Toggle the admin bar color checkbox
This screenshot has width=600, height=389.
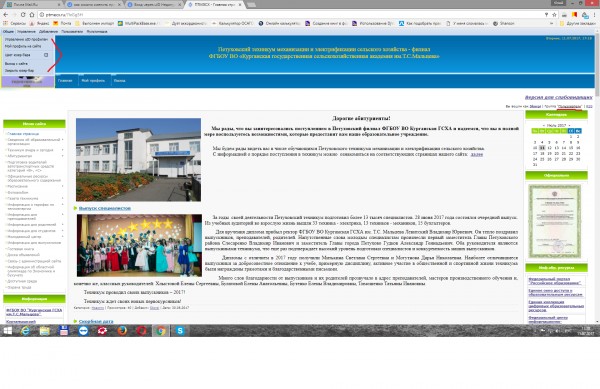pyautogui.click(x=46, y=55)
